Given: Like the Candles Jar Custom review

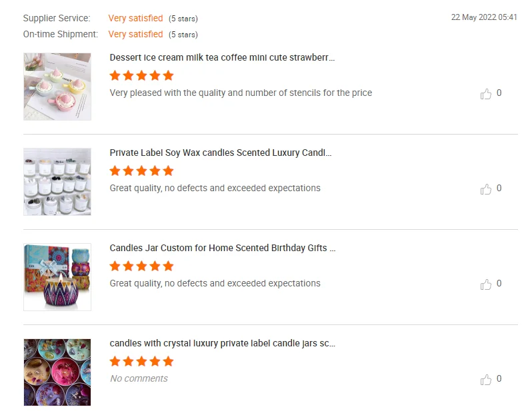Looking at the screenshot, I should 486,284.
